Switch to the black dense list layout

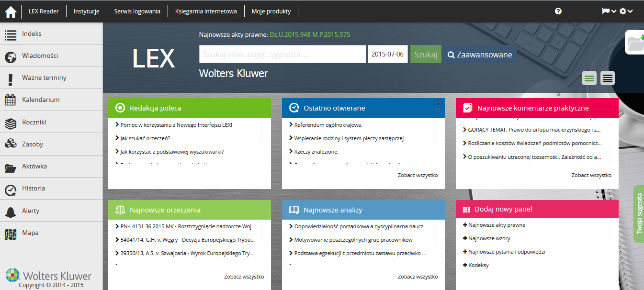click(x=608, y=78)
